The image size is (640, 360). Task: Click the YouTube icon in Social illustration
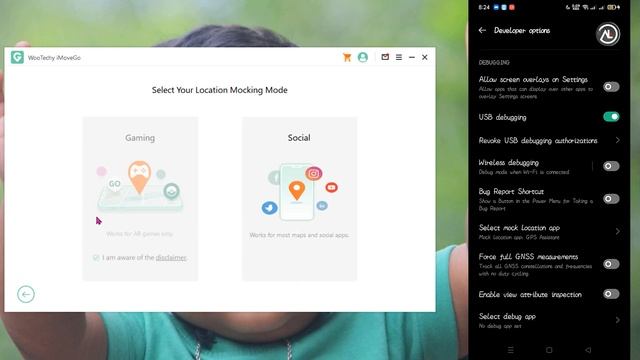[331, 187]
